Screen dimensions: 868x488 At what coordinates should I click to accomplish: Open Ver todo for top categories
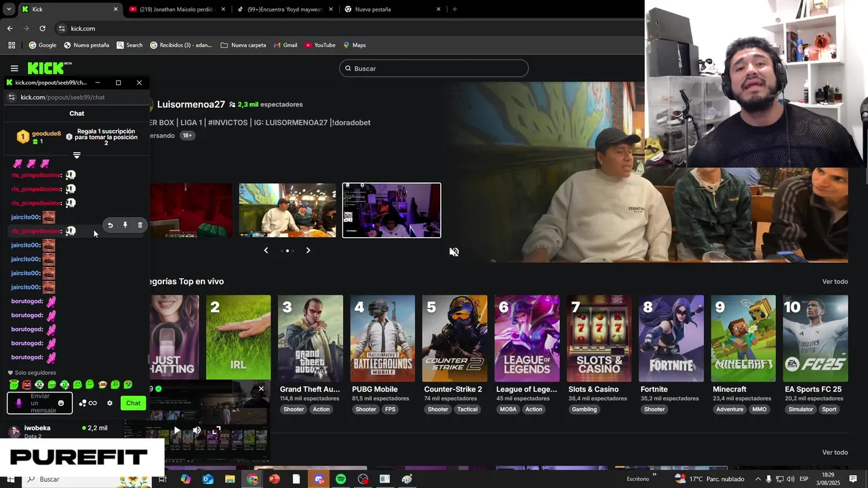click(x=835, y=282)
